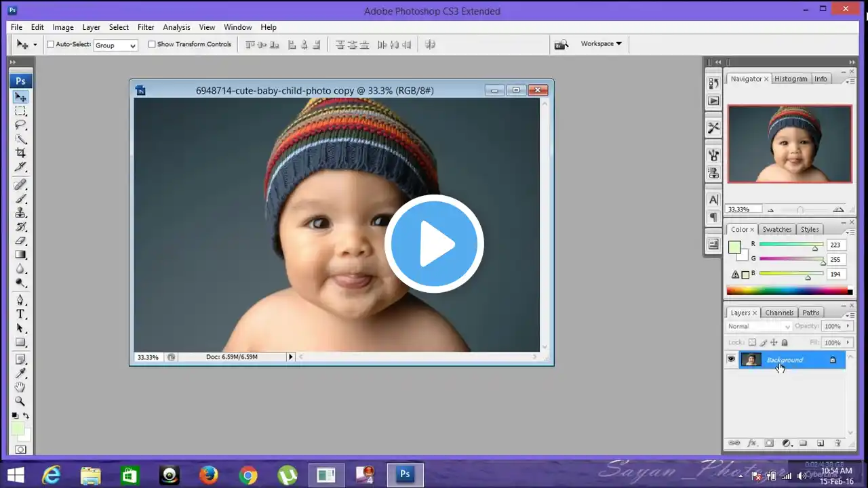Select the Lasso tool
868x488 pixels.
click(20, 125)
